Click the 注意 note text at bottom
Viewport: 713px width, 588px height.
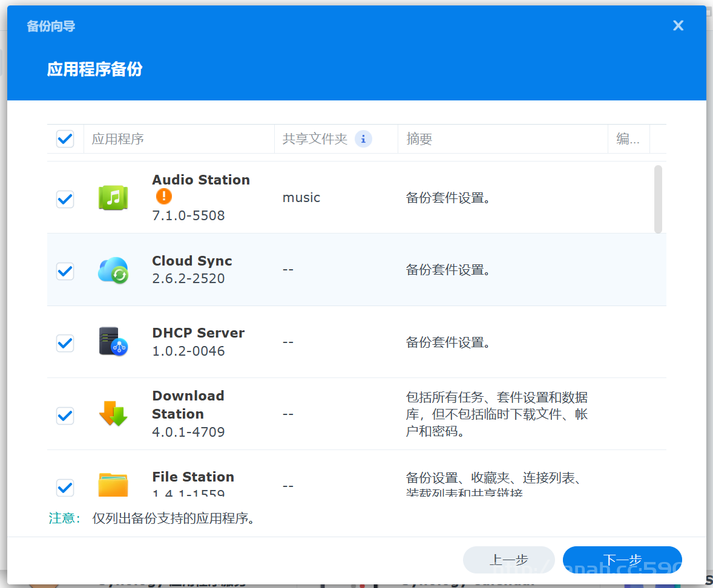point(151,518)
